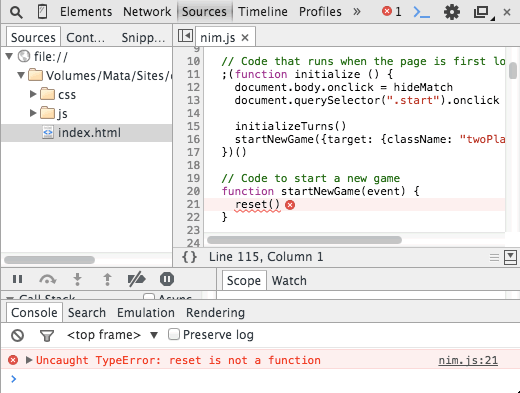Click the index.html file icon
520x393 pixels.
(x=48, y=132)
